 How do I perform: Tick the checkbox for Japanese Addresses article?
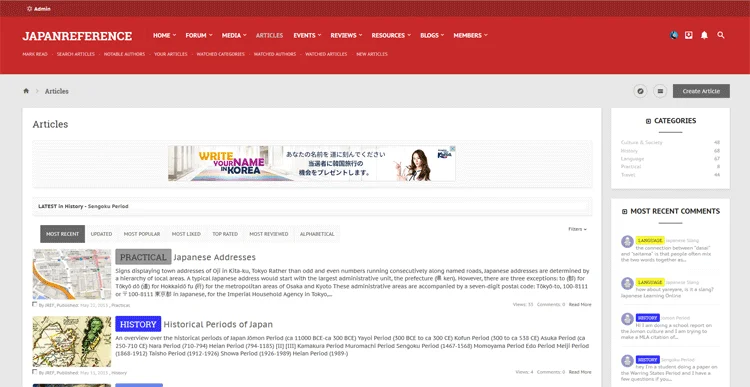[x=35, y=304]
